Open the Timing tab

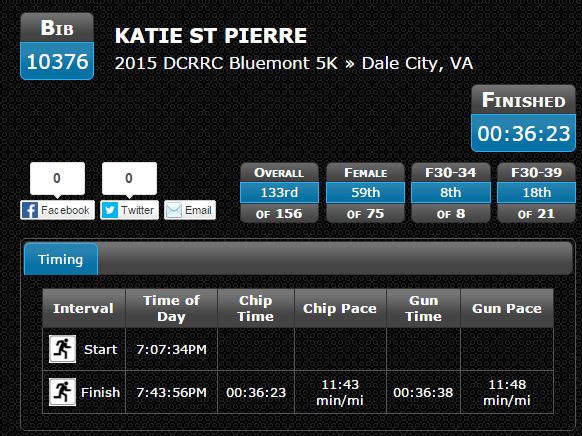point(61,259)
